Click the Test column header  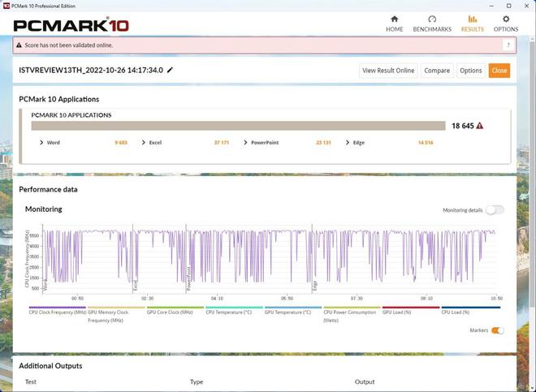pos(30,381)
